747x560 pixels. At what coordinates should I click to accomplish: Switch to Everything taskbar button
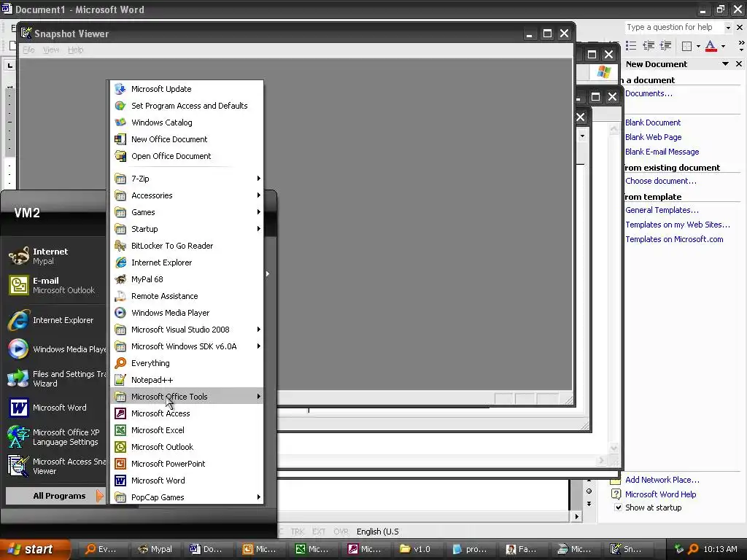(x=101, y=549)
